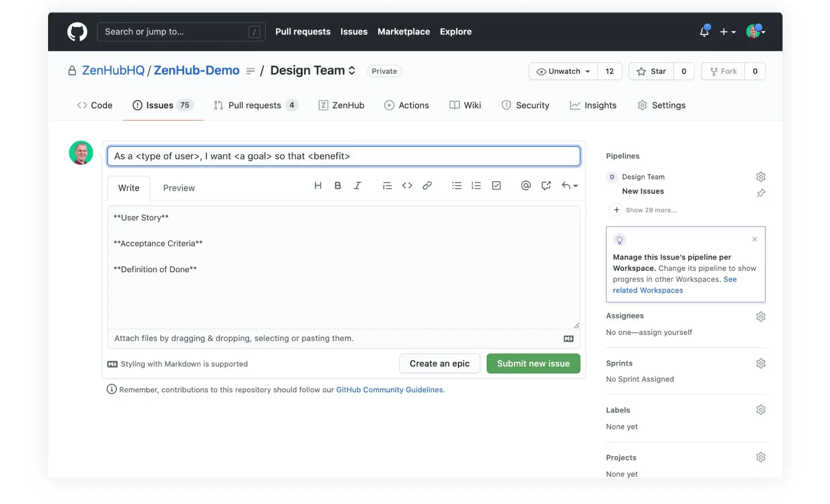Open the Unwatch dropdown
Viewport: 830px width, 504px height.
coord(563,71)
